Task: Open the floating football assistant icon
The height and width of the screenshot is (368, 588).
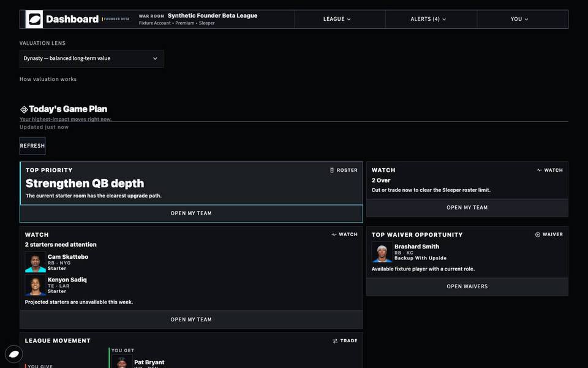Action: pos(14,354)
